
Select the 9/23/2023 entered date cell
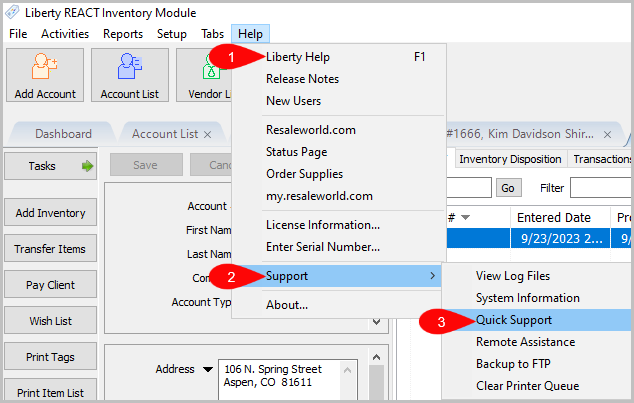[x=560, y=238]
